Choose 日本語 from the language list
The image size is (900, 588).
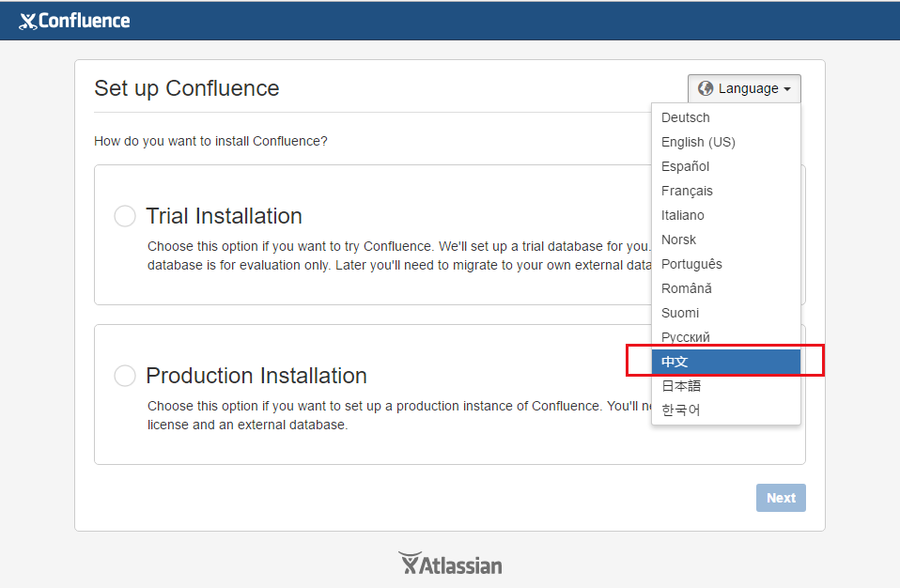click(x=726, y=385)
